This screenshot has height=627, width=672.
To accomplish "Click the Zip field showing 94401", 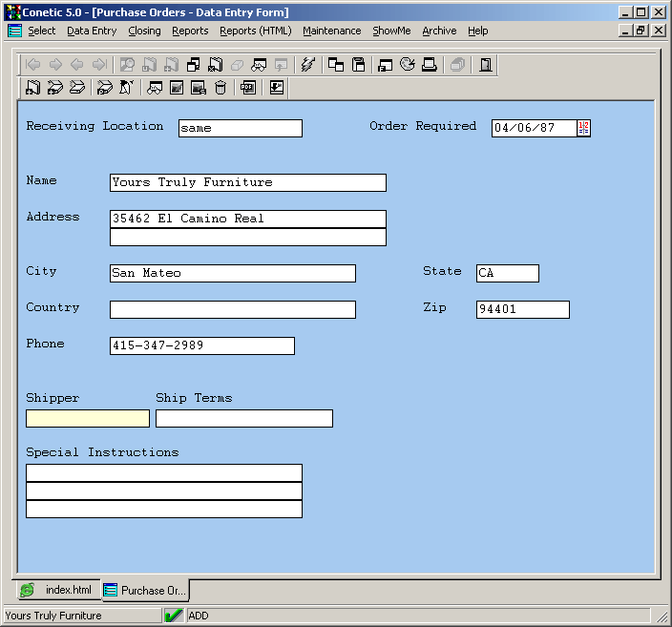I will click(522, 310).
